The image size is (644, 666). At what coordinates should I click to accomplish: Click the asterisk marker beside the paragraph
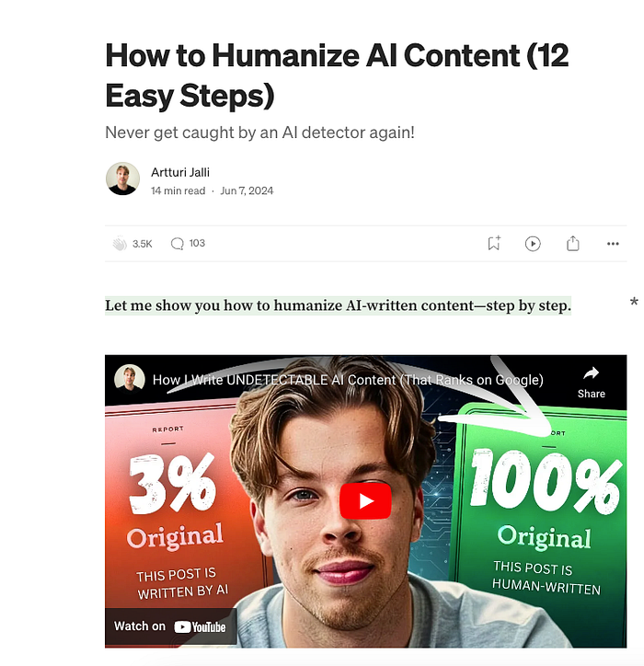pos(634,303)
